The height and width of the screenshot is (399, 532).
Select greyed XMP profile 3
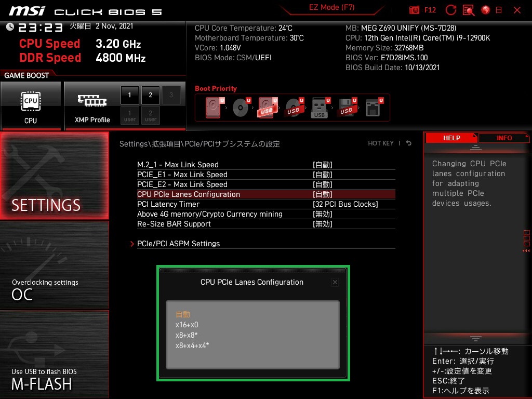tap(171, 95)
